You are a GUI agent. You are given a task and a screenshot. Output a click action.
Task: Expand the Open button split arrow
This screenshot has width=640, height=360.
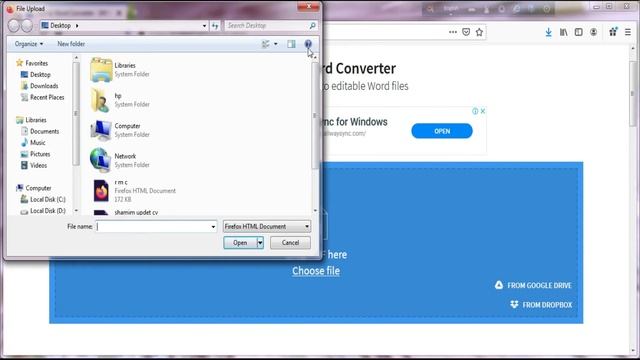click(x=260, y=243)
